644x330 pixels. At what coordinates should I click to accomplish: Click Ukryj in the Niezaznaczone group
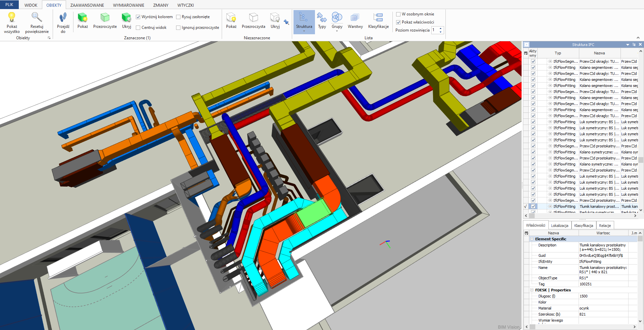point(275,17)
